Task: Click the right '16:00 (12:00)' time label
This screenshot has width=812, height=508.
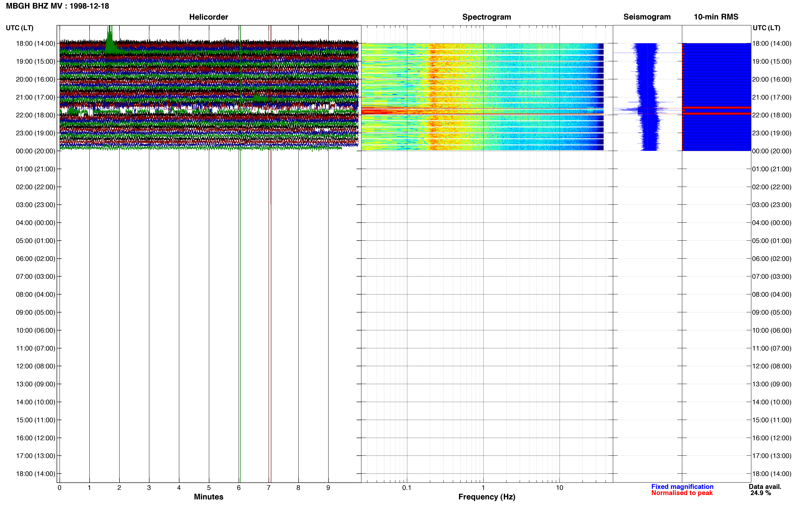Action: pos(772,438)
